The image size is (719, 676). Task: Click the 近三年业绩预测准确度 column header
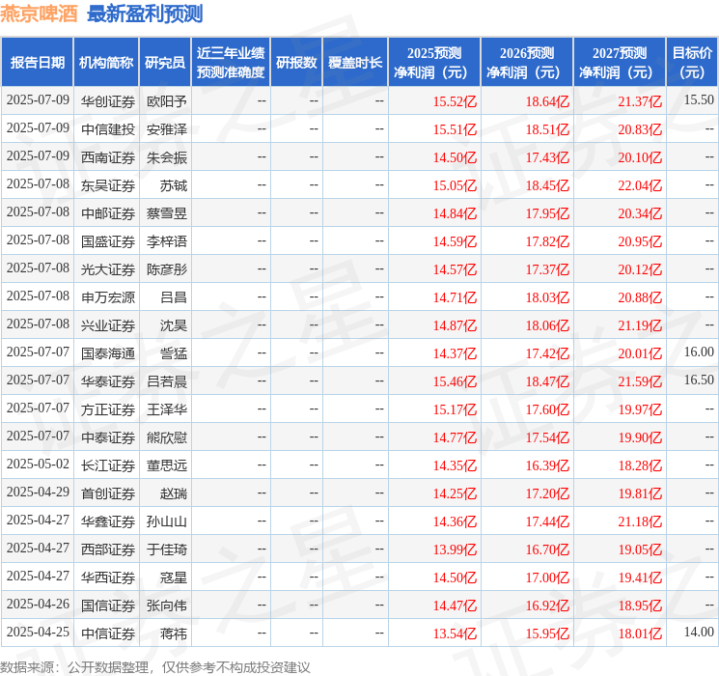pyautogui.click(x=231, y=62)
